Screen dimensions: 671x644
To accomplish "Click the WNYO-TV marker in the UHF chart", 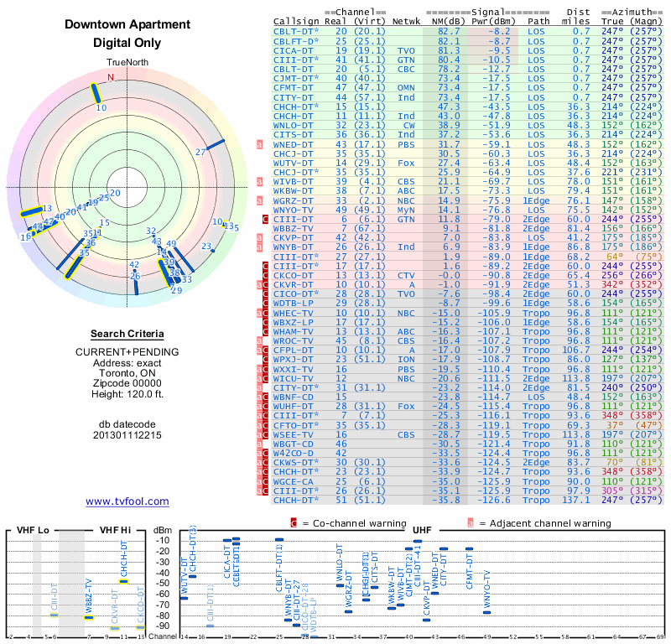I will tap(487, 612).
